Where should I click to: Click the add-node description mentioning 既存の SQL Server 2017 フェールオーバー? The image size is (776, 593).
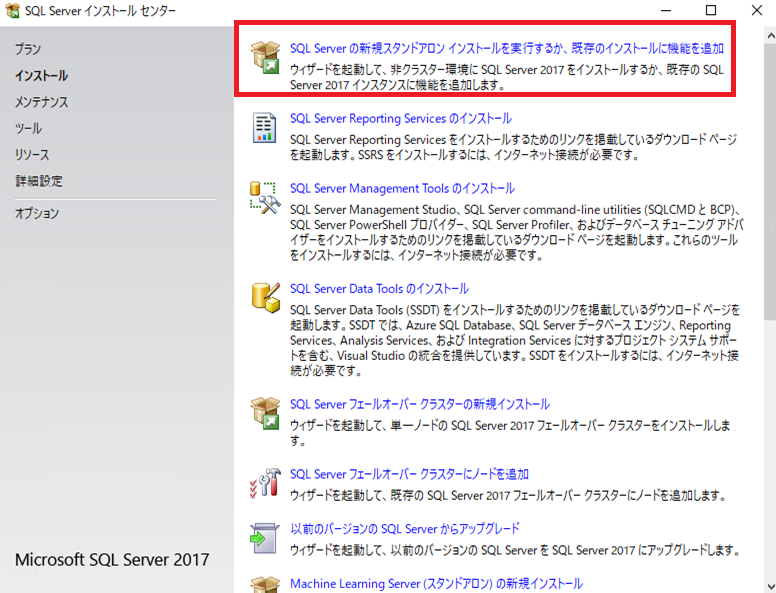point(508,495)
